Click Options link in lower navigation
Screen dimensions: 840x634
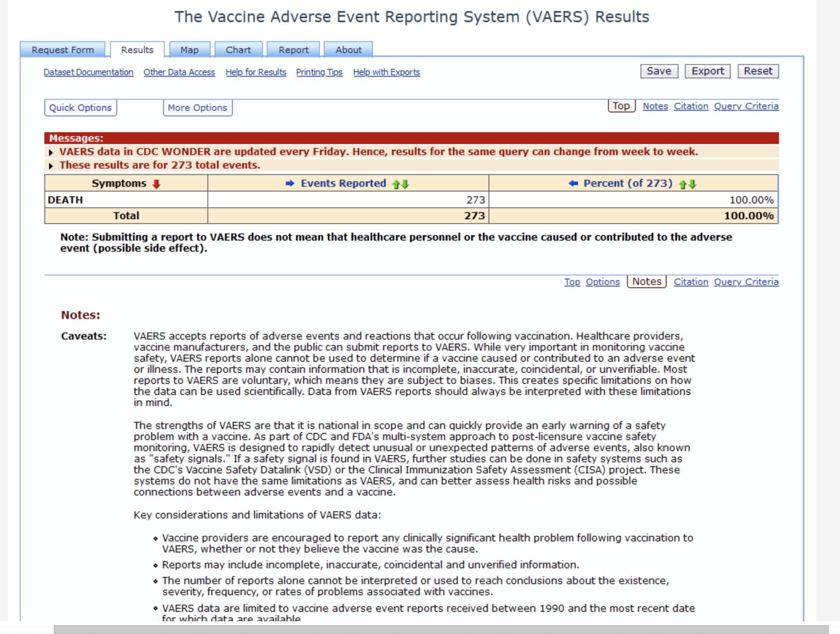click(602, 282)
